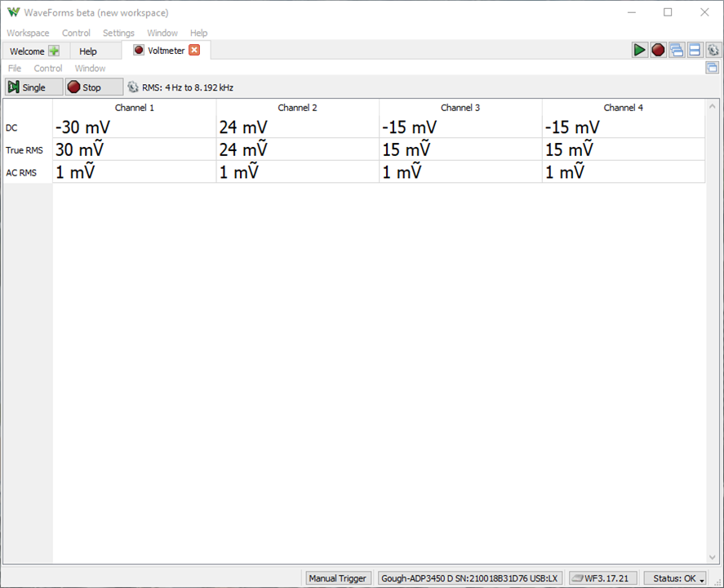
Task: Click the green play icon to run all instruments
Action: point(639,50)
